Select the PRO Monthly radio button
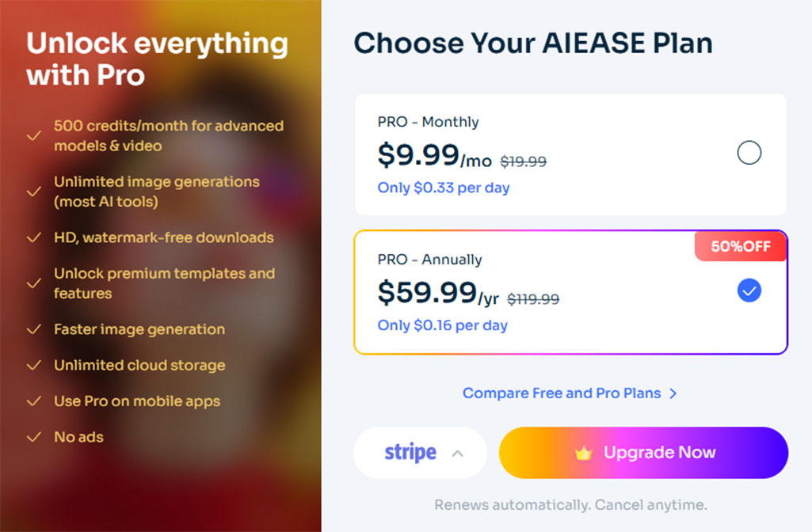 pyautogui.click(x=749, y=153)
